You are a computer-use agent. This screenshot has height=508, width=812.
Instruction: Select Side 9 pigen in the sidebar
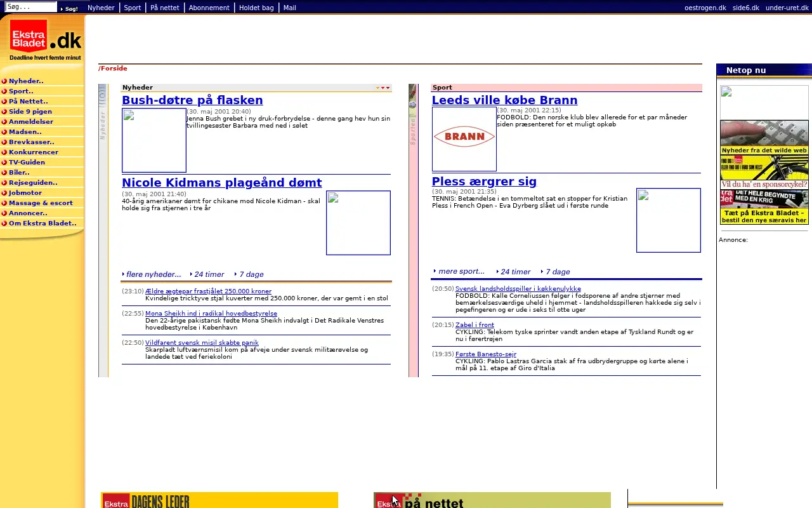click(30, 111)
